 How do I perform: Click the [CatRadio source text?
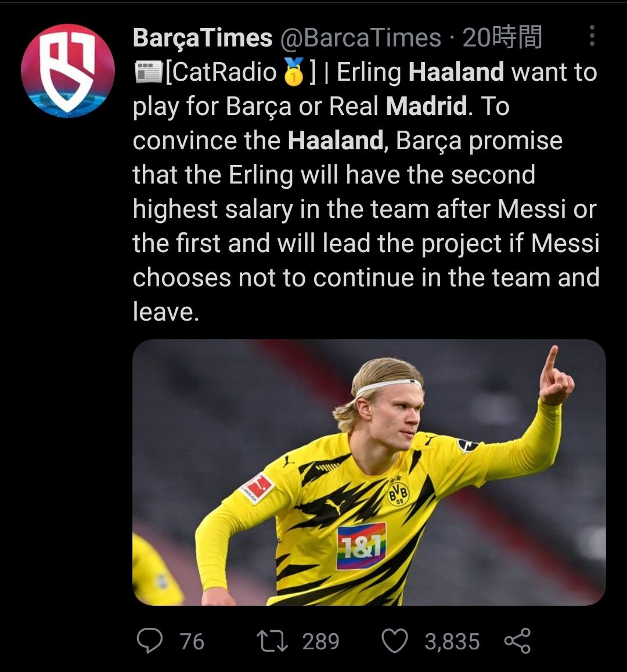(x=222, y=73)
